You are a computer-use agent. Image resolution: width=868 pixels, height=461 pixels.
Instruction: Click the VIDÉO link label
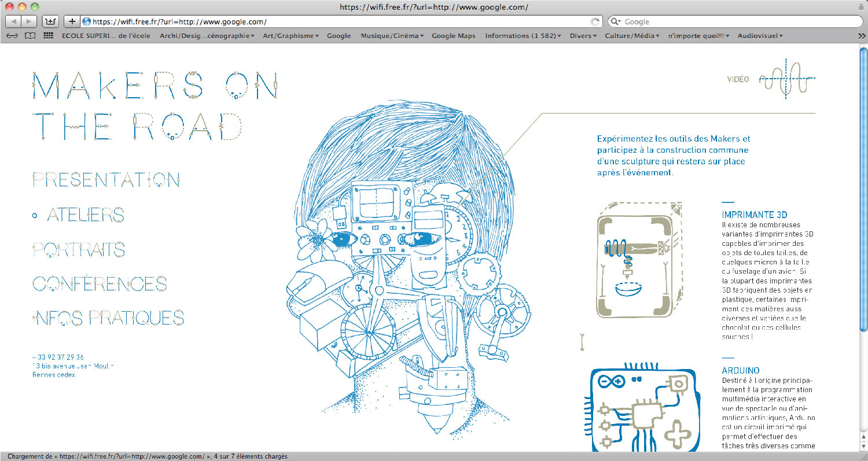[738, 79]
